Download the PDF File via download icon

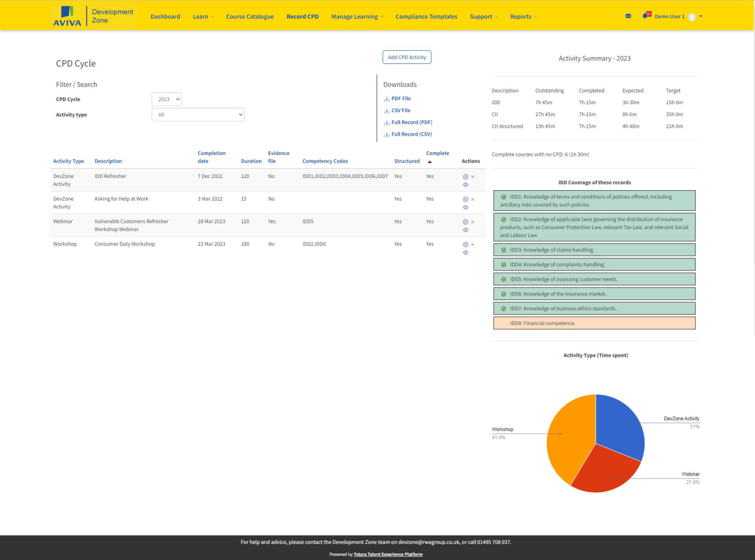pos(386,98)
